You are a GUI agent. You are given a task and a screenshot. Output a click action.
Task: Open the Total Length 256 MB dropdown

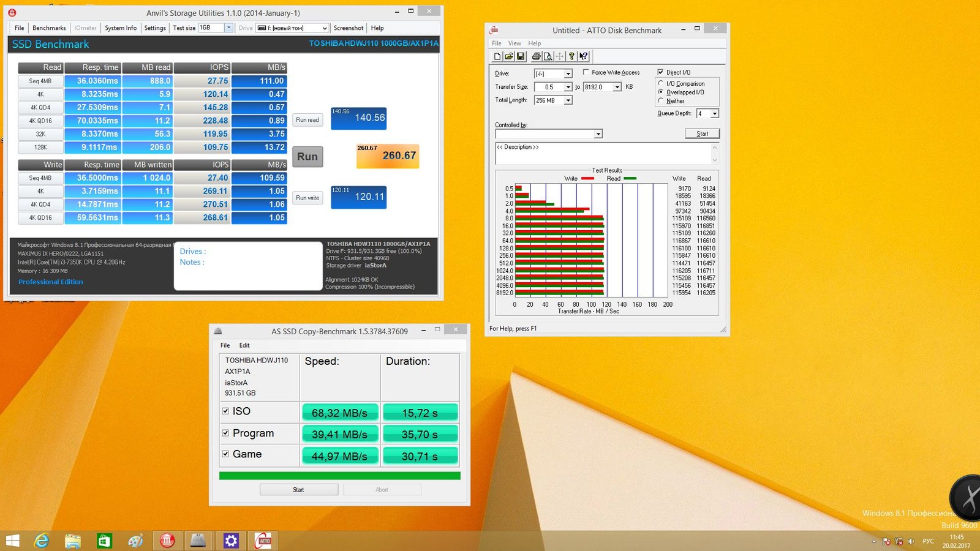[568, 100]
